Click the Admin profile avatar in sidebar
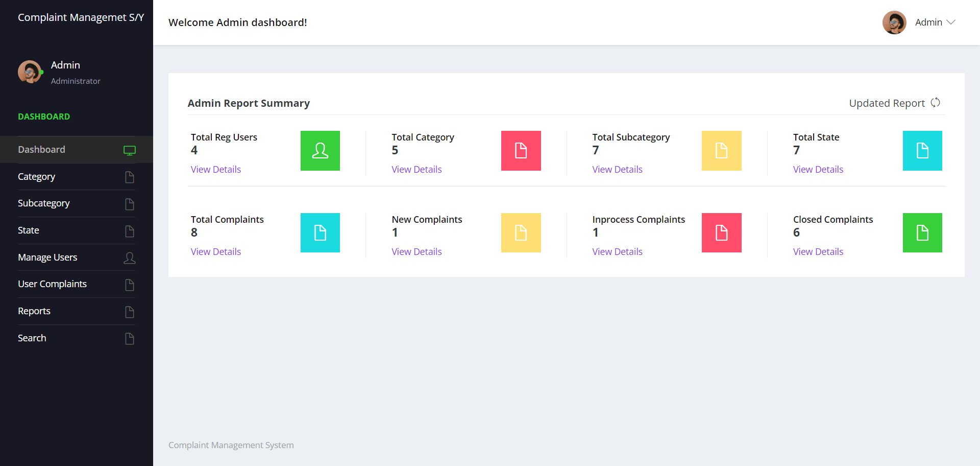This screenshot has width=980, height=466. pyautogui.click(x=30, y=72)
